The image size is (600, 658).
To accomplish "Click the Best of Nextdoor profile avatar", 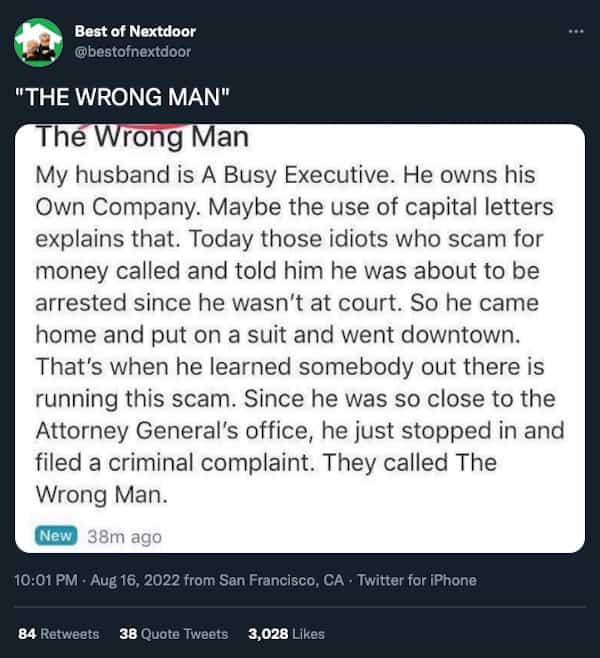I will pos(35,40).
